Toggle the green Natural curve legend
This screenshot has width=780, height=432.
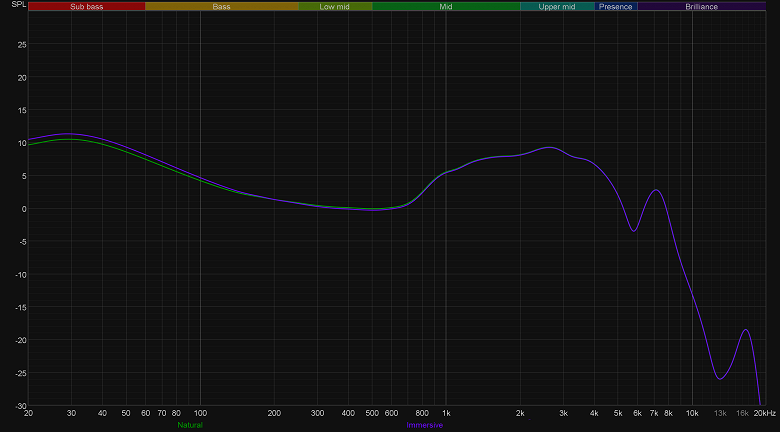[190, 425]
